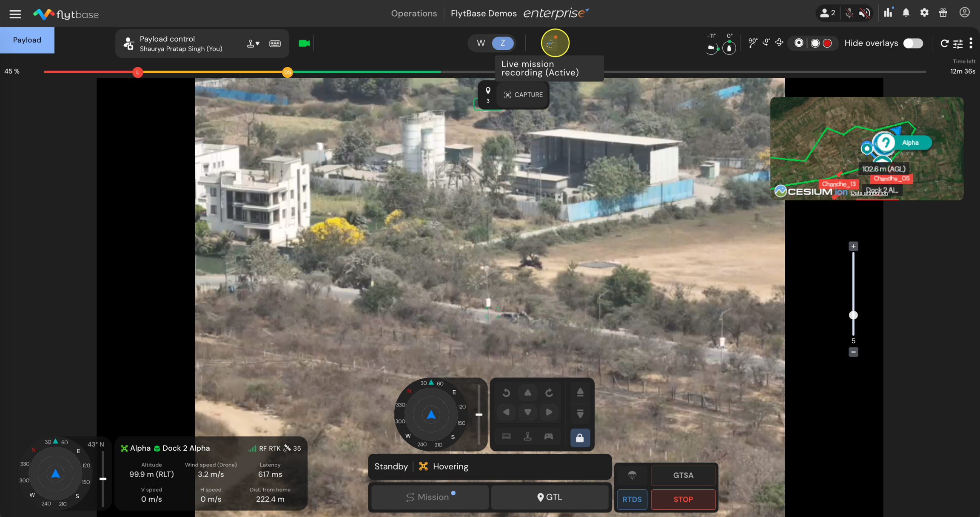Open the hamburger main menu
Screen dimensions: 980x517
15,14
